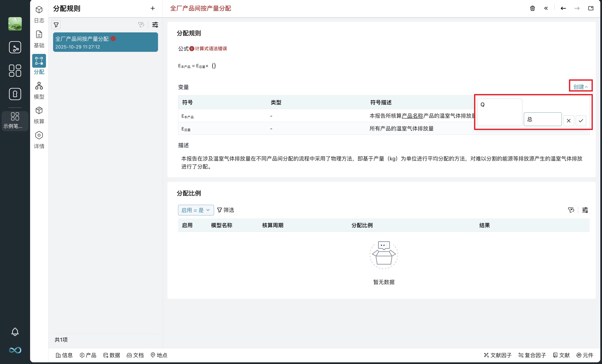Image resolution: width=602 pixels, height=364 pixels.
Task: Add new allocation rule with plus icon
Action: point(153,8)
